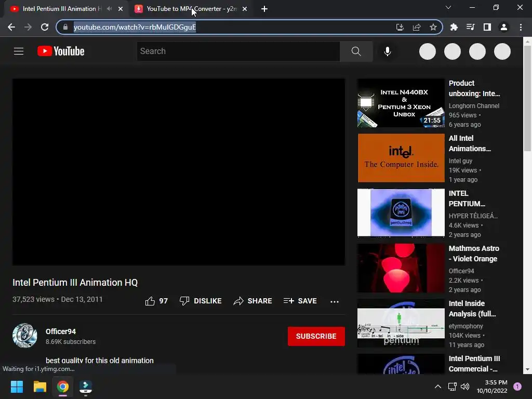
Task: Open media controls in Chrome toolbar
Action: (x=471, y=27)
